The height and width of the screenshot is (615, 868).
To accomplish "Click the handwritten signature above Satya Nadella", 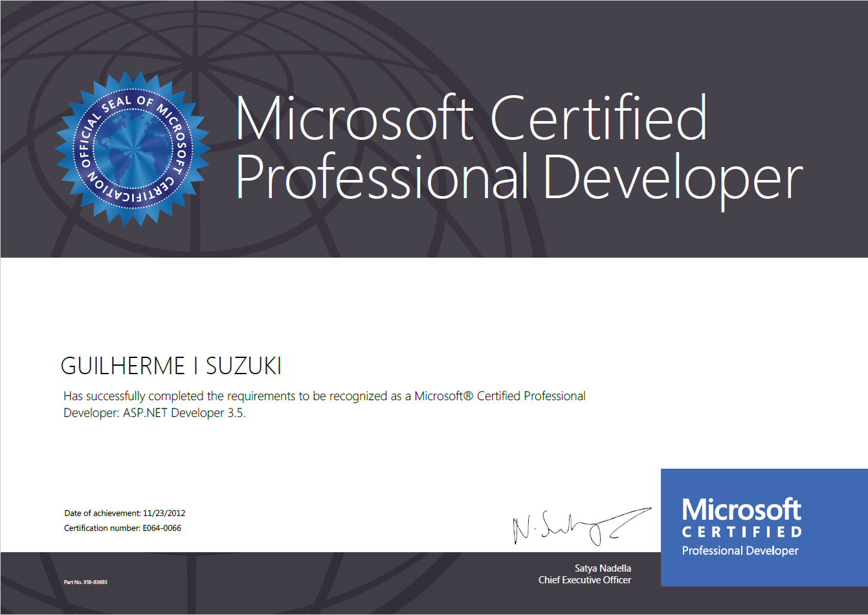I will click(581, 526).
